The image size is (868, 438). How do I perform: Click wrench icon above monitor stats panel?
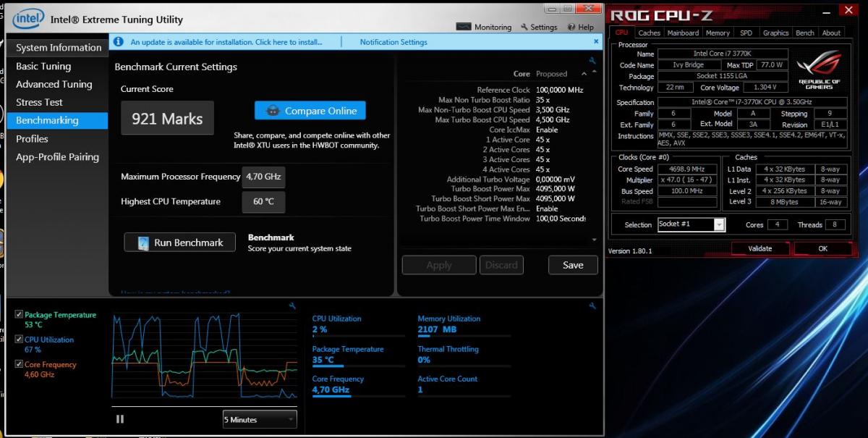pyautogui.click(x=593, y=306)
